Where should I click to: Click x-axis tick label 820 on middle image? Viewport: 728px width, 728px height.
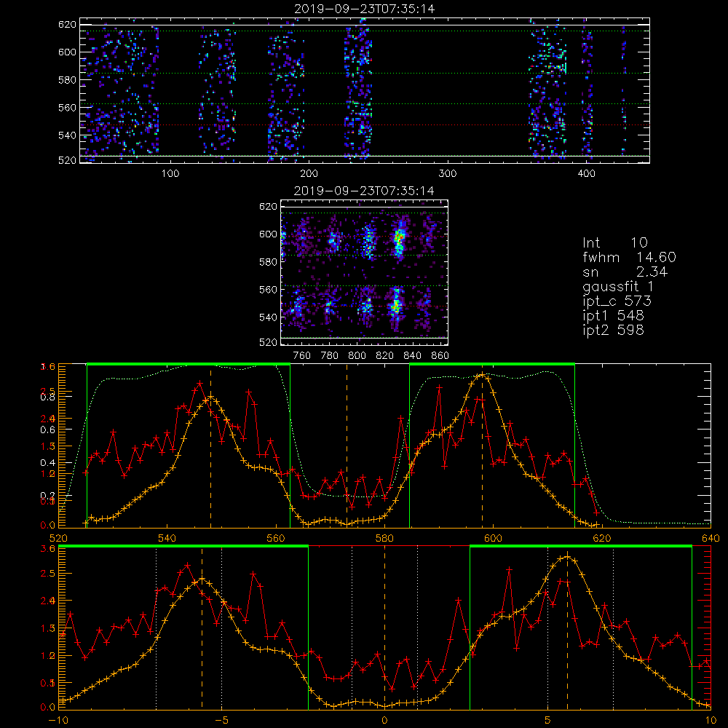point(385,356)
